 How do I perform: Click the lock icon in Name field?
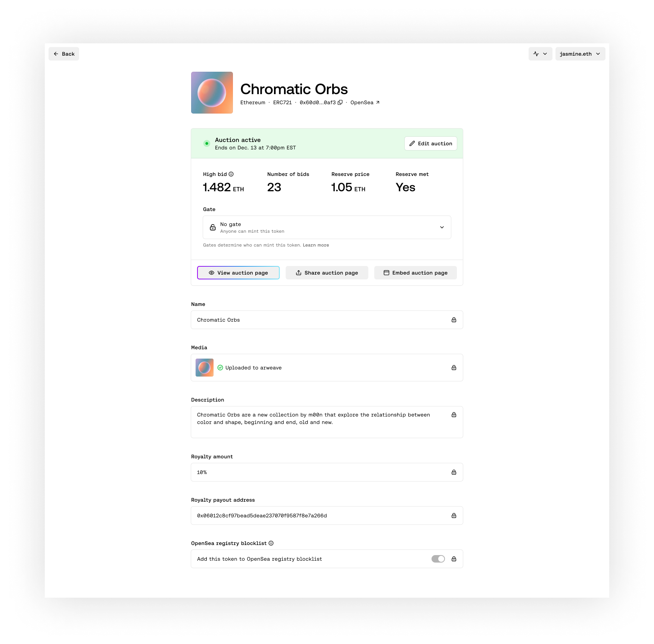tap(454, 320)
